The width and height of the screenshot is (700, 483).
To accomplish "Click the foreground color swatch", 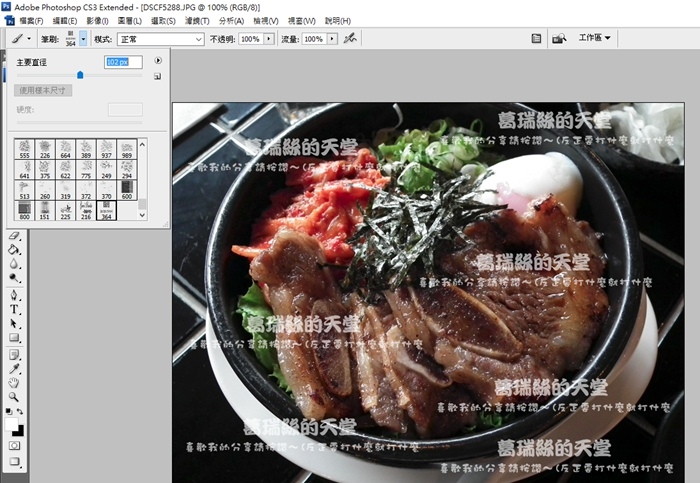I will tap(11, 424).
